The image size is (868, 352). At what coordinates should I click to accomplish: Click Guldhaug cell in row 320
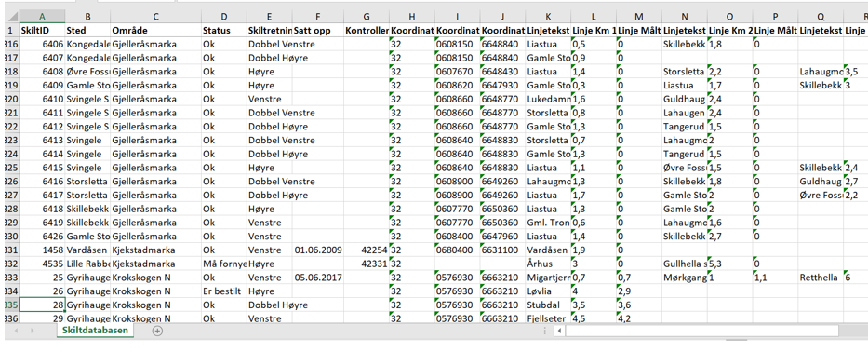pyautogui.click(x=684, y=100)
